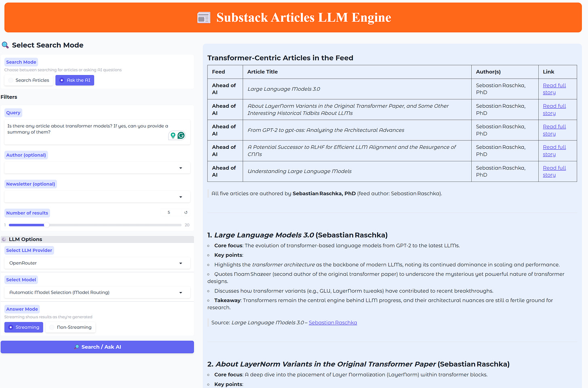
Task: Click the number of results slider handle
Action: click(46, 225)
